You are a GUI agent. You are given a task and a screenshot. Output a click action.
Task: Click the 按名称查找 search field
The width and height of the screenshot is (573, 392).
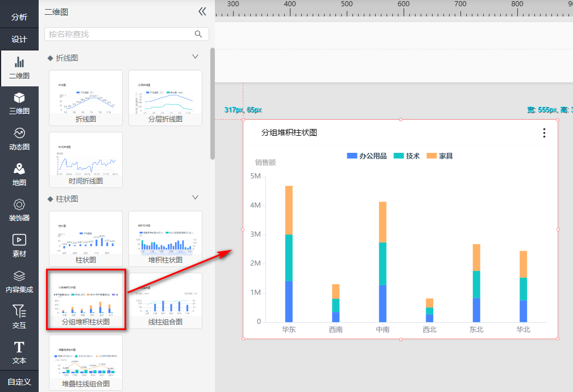(x=119, y=34)
